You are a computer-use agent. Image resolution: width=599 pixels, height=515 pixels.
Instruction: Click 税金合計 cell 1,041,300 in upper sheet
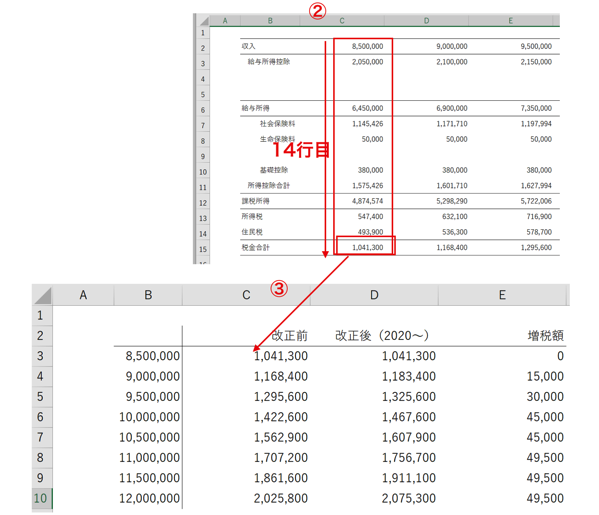366,247
